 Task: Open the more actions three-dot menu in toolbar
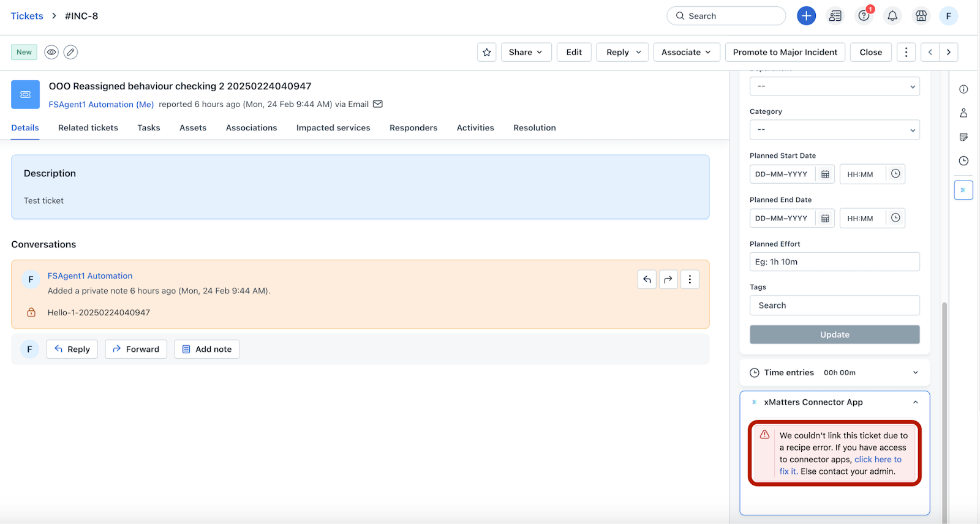(x=906, y=52)
